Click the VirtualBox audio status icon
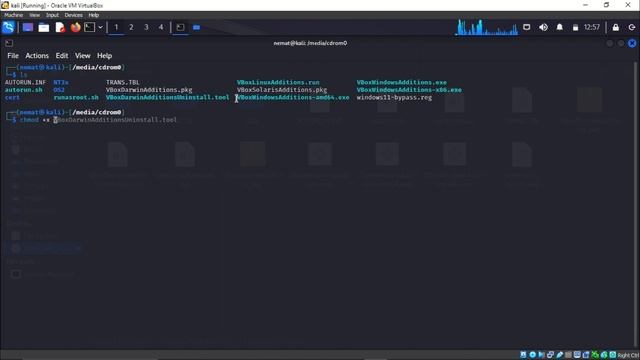This screenshot has width=640, height=360. [541, 355]
